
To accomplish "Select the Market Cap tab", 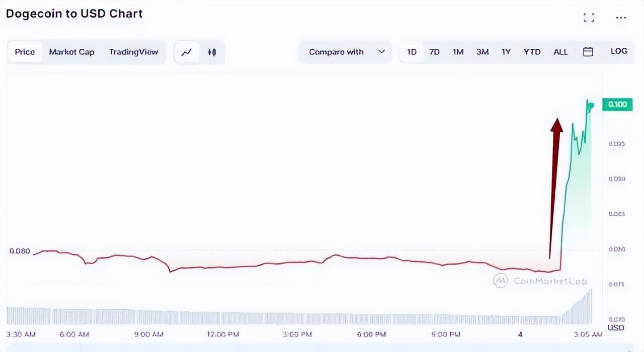I will coord(71,52).
